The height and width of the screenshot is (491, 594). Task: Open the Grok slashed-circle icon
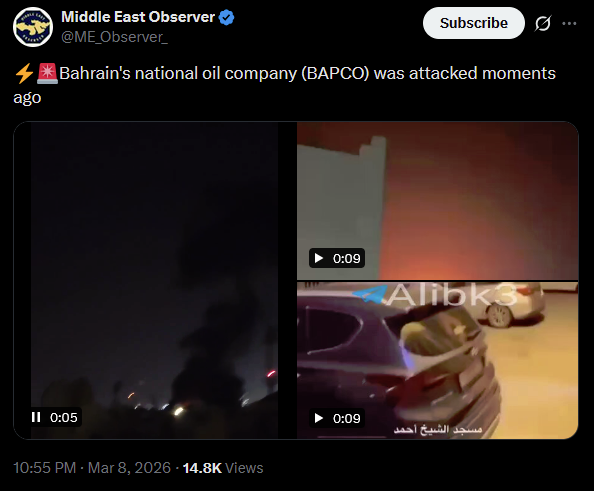[x=542, y=23]
